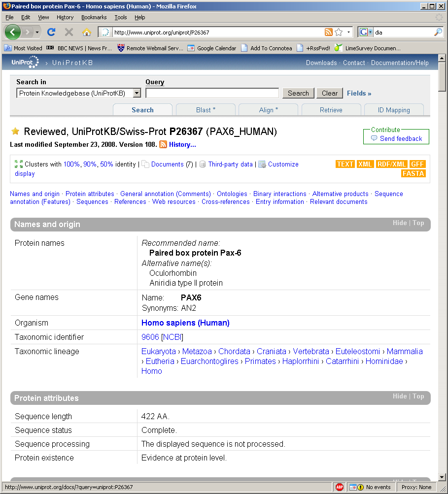Download the entry in FASTA format
Viewport: 448px width, 494px height.
pos(413,173)
